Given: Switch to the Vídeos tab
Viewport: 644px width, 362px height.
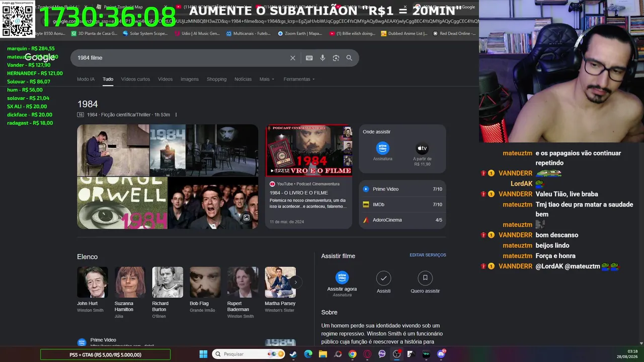Looking at the screenshot, I should 165,79.
